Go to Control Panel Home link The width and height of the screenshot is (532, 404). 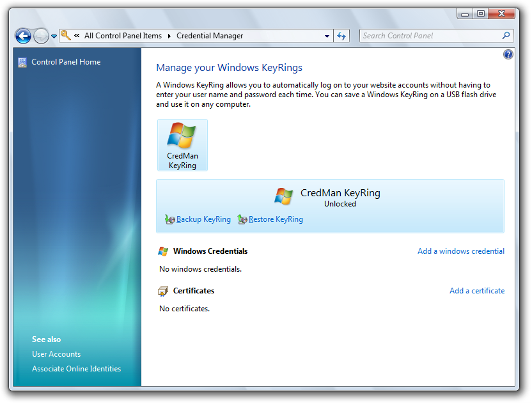[66, 62]
